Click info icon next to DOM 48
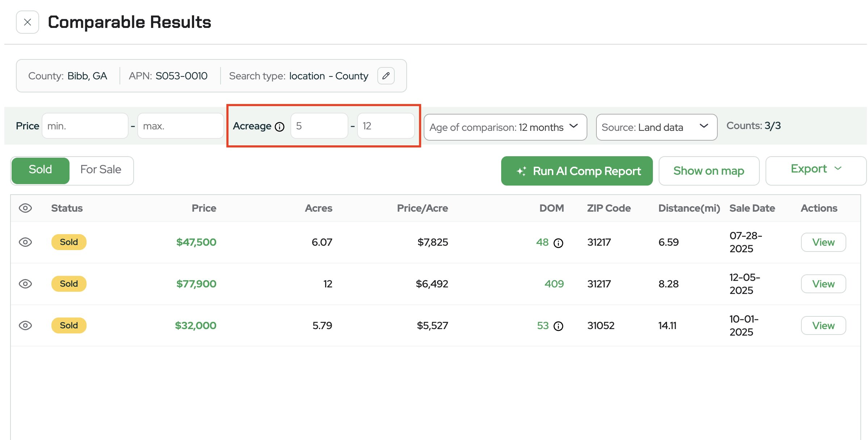868x440 pixels. (x=558, y=243)
